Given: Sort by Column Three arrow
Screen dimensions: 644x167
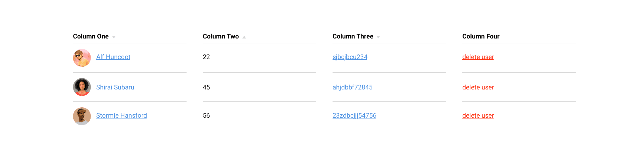Looking at the screenshot, I should (378, 37).
